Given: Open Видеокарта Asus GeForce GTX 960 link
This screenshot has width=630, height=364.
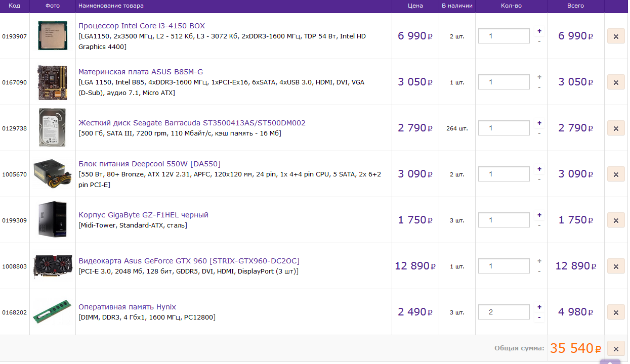Looking at the screenshot, I should click(189, 261).
